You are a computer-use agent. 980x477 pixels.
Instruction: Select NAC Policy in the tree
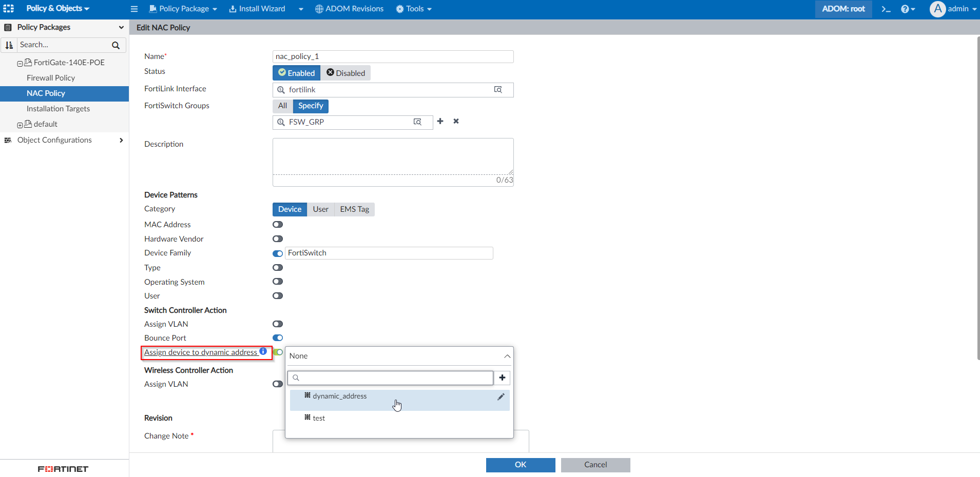(x=64, y=93)
